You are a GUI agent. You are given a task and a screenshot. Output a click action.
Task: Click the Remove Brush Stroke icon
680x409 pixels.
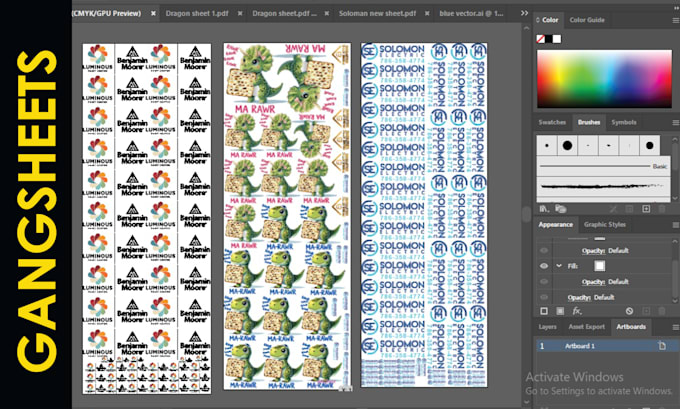613,209
